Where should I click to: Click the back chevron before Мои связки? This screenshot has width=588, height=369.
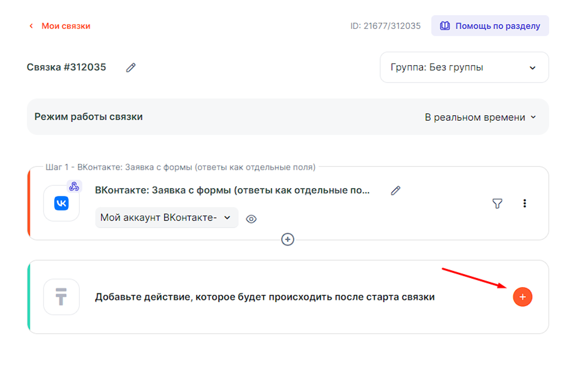pyautogui.click(x=31, y=26)
